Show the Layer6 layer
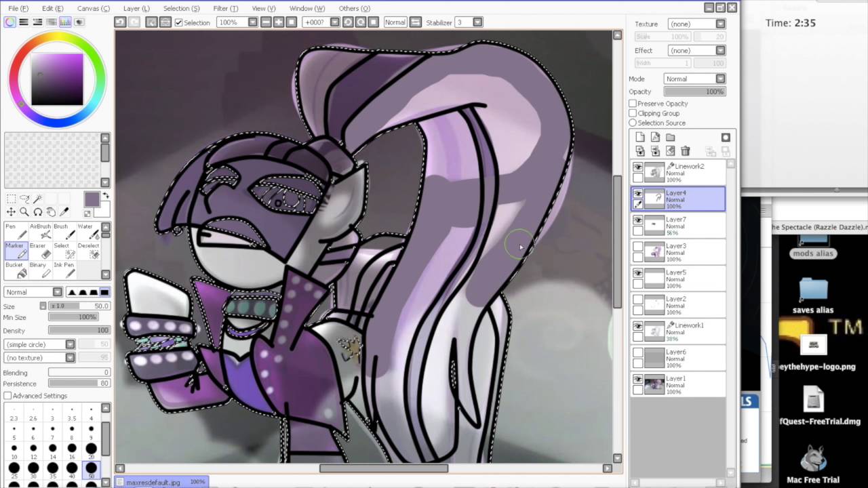 (638, 353)
